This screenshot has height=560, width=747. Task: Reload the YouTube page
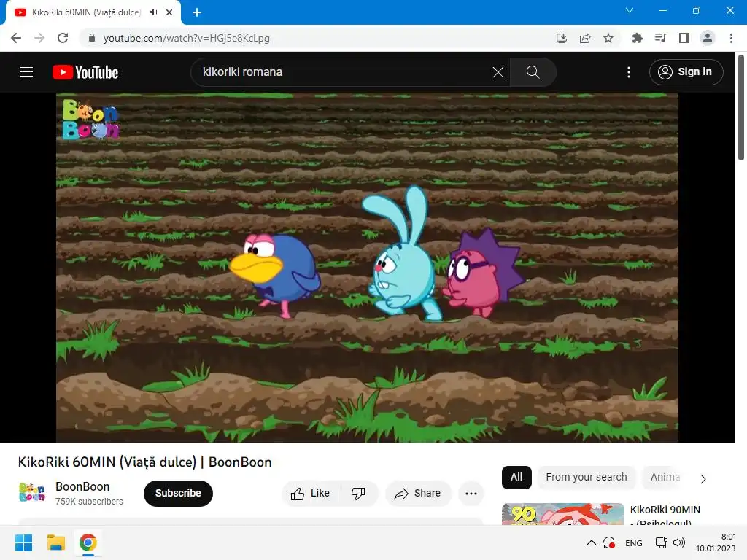(63, 38)
